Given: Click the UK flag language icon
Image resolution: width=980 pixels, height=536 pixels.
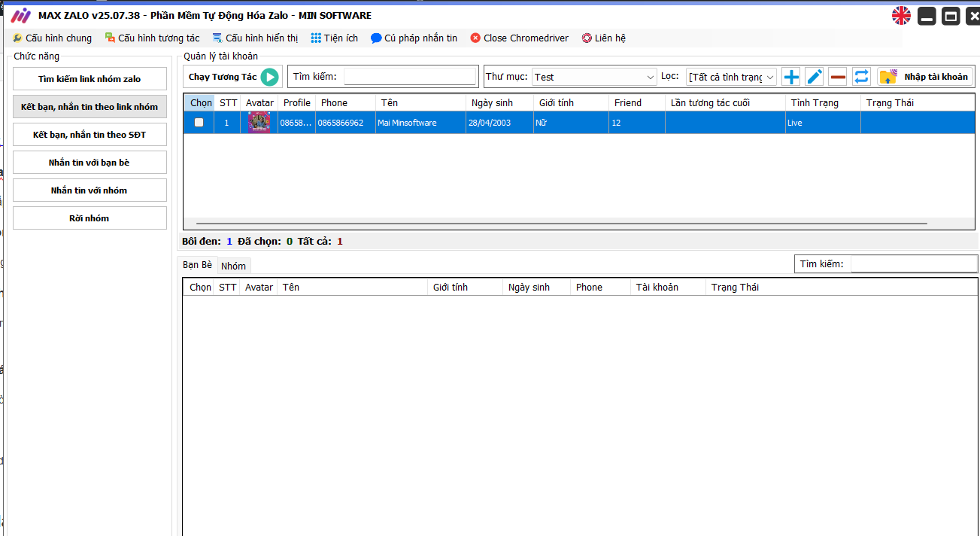Looking at the screenshot, I should (x=901, y=16).
